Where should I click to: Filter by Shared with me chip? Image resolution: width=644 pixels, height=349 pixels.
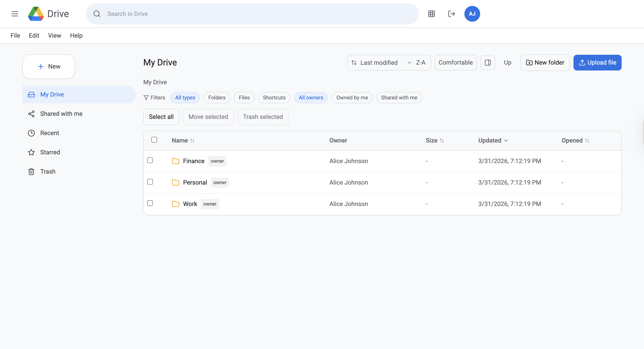[399, 98]
